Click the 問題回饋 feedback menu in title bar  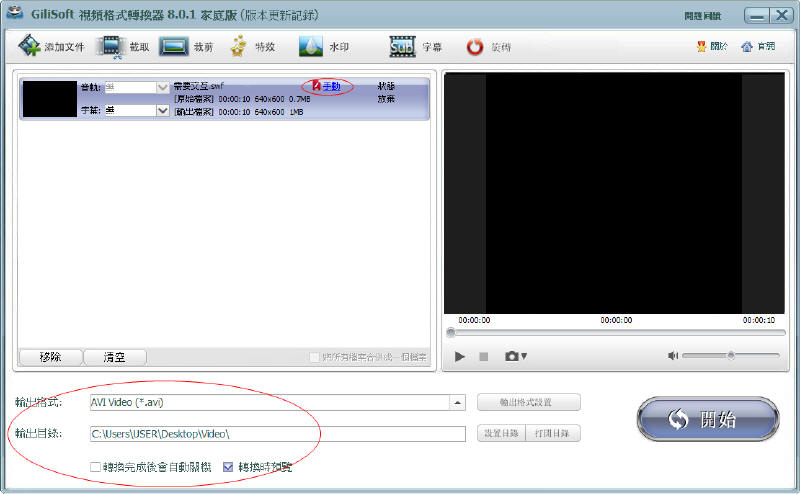(x=700, y=17)
